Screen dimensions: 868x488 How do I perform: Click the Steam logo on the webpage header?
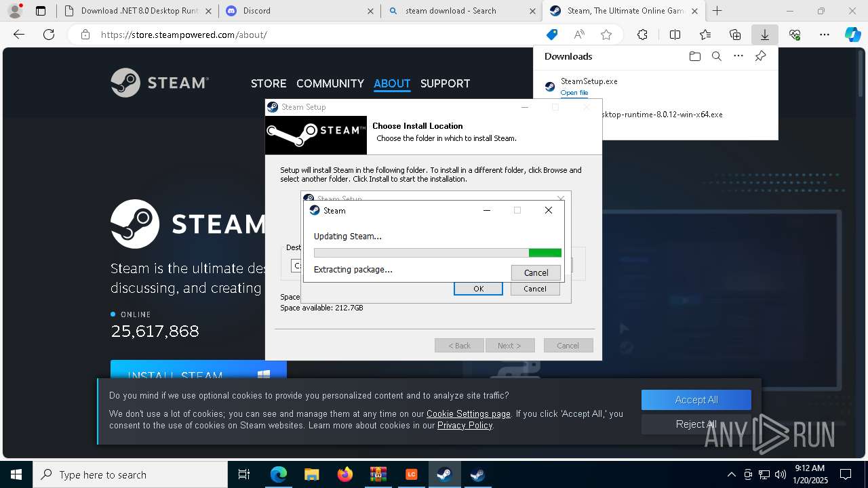[160, 83]
